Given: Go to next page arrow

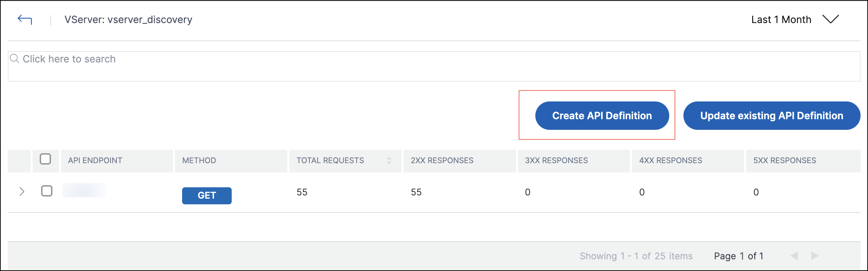Looking at the screenshot, I should point(815,256).
